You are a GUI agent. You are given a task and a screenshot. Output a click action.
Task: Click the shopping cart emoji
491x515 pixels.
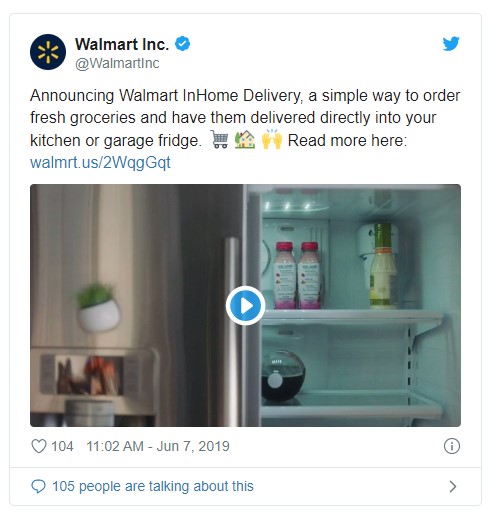pyautogui.click(x=219, y=139)
